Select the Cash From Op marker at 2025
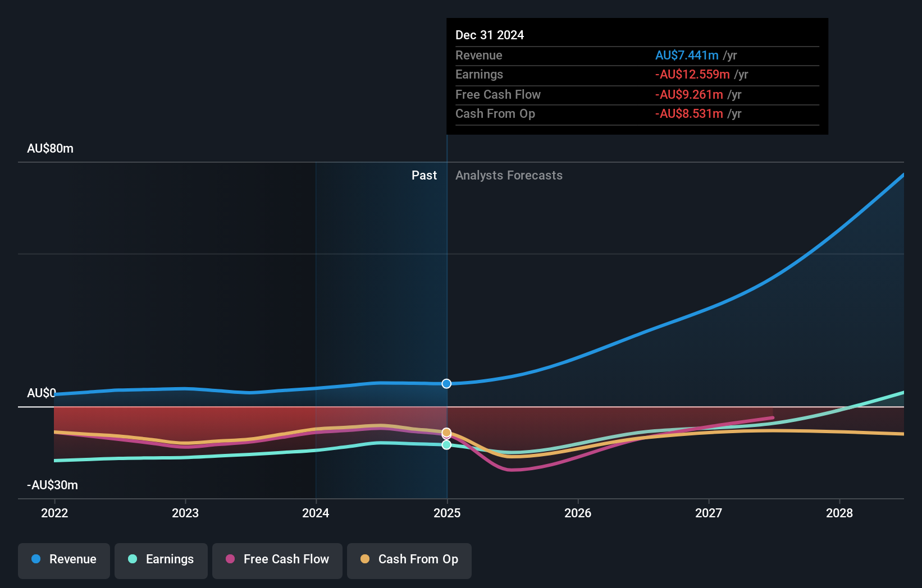The width and height of the screenshot is (922, 588). [446, 432]
